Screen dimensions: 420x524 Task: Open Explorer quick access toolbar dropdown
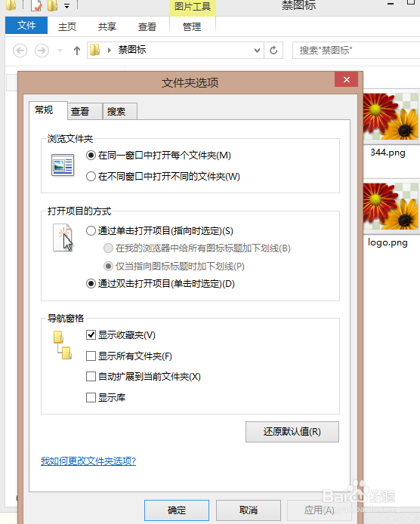67,6
